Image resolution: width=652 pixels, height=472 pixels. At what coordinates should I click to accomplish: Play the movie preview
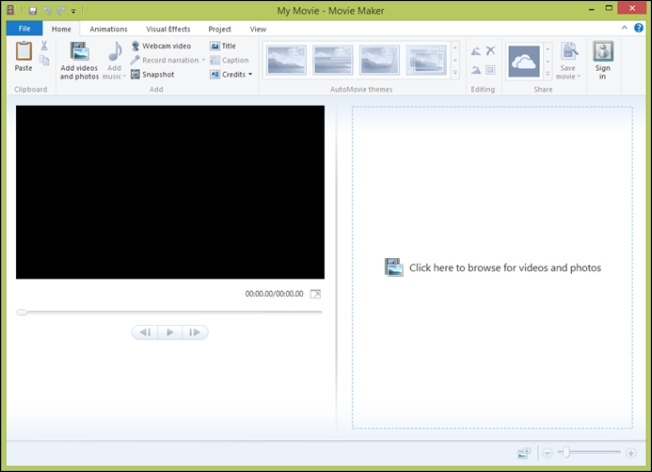pos(170,332)
